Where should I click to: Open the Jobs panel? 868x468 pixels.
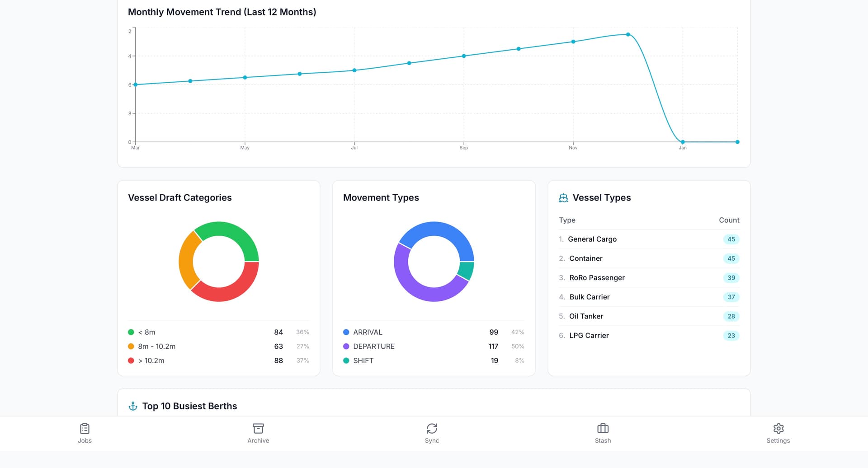(x=85, y=433)
